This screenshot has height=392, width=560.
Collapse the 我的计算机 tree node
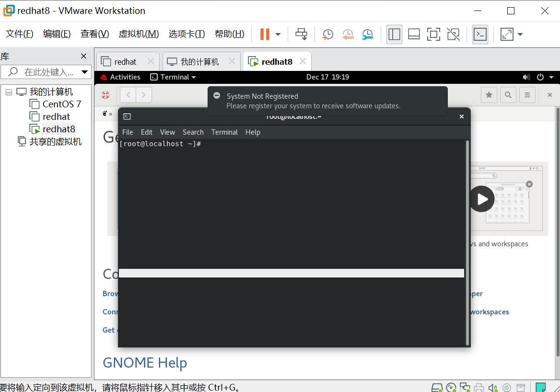click(x=9, y=92)
